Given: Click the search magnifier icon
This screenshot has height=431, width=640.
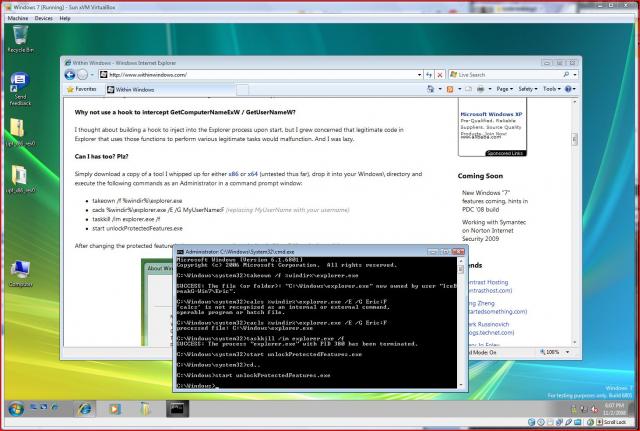Looking at the screenshot, I should [x=566, y=75].
